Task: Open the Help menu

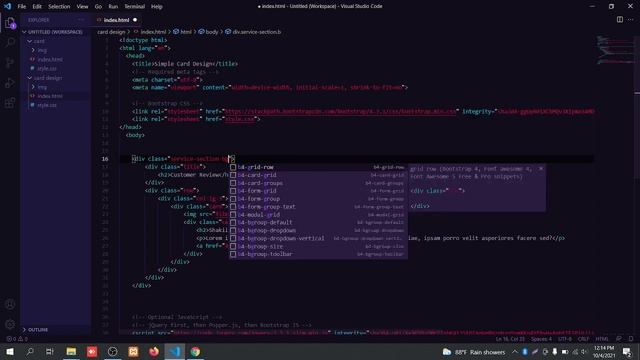Action: click(x=157, y=7)
